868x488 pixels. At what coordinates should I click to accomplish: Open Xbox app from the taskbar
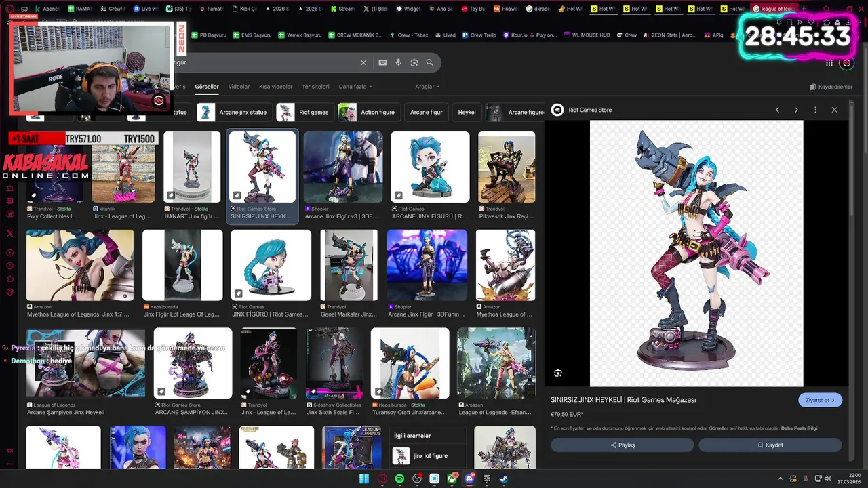click(452, 479)
